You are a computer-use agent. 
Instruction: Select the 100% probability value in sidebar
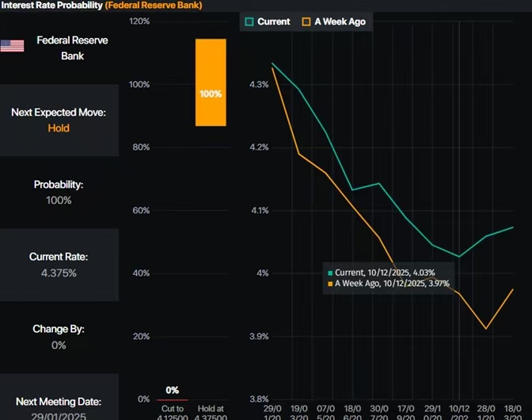click(59, 200)
